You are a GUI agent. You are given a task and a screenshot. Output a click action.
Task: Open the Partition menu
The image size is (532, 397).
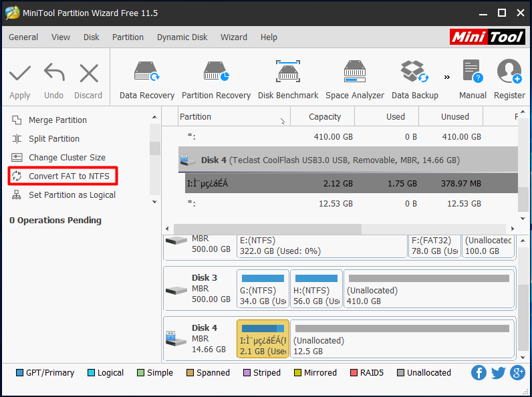(x=128, y=37)
